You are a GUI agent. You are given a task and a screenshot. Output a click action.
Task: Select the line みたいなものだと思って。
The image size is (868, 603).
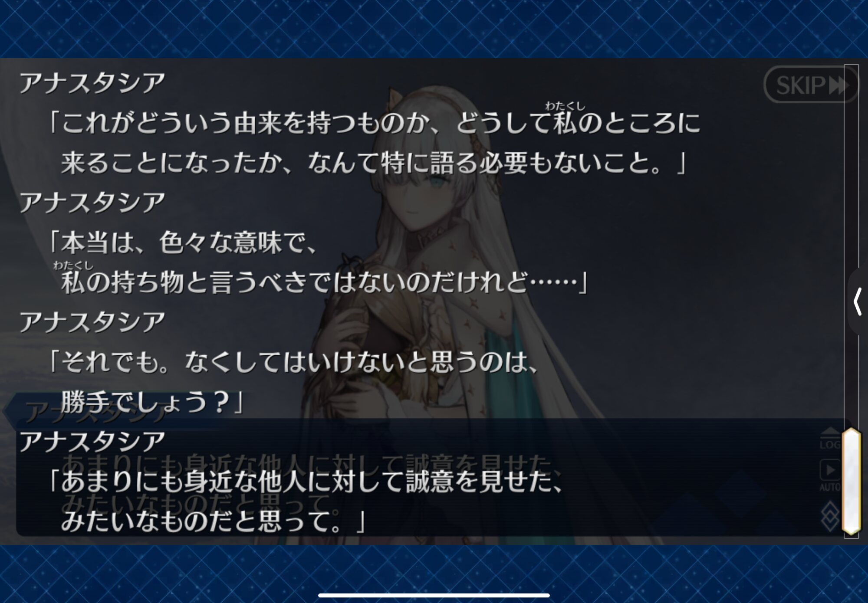tap(213, 521)
